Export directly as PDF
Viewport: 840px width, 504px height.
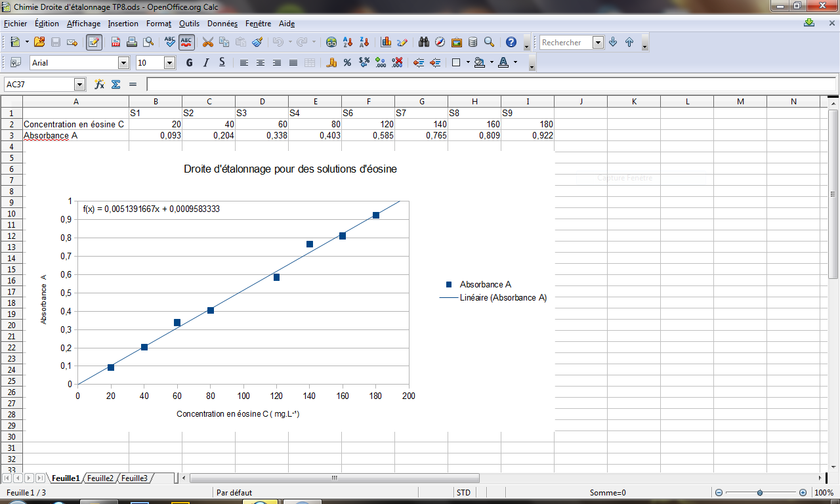point(115,42)
